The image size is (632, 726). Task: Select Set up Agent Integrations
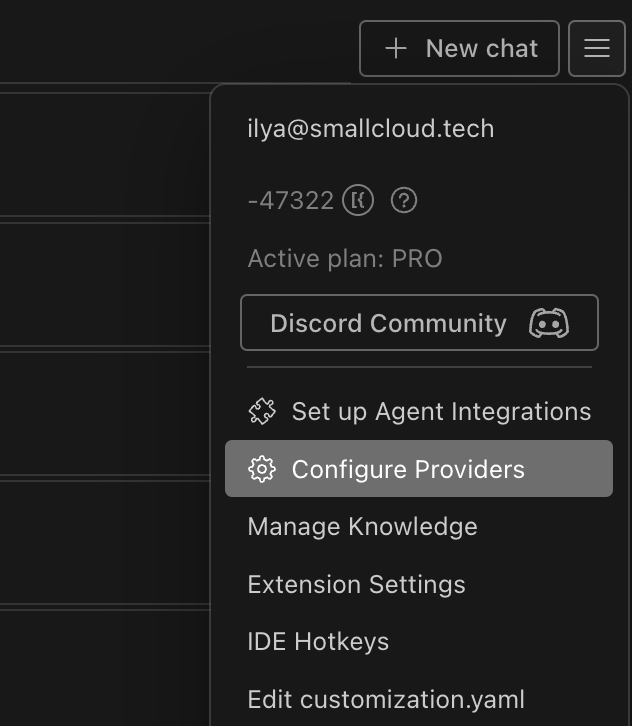coord(419,411)
